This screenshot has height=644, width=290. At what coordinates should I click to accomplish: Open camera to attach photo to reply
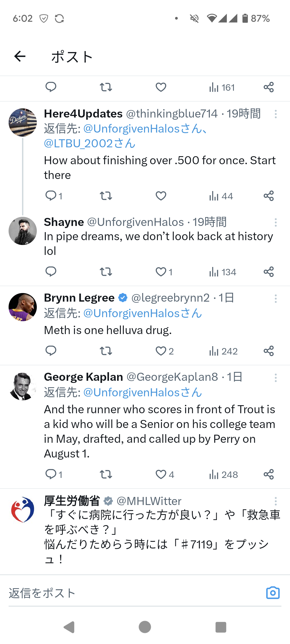coord(273,593)
